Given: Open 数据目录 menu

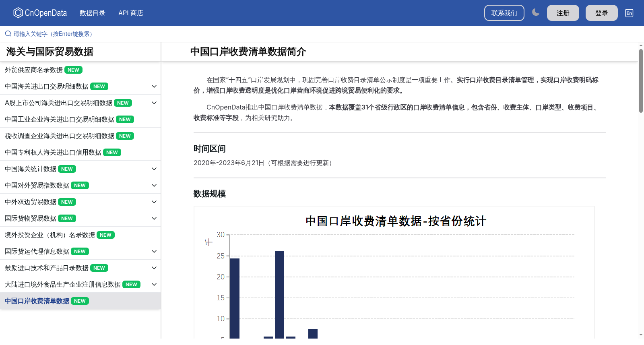Looking at the screenshot, I should pyautogui.click(x=93, y=13).
